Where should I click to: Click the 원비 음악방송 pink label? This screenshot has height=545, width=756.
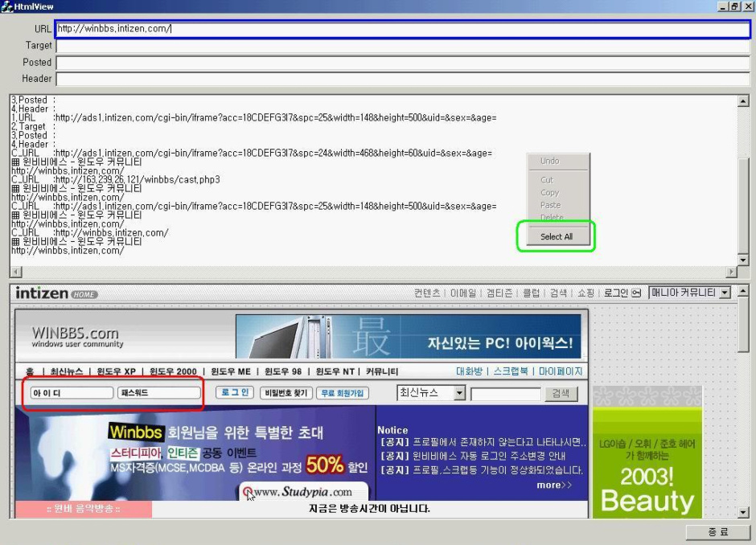[84, 509]
